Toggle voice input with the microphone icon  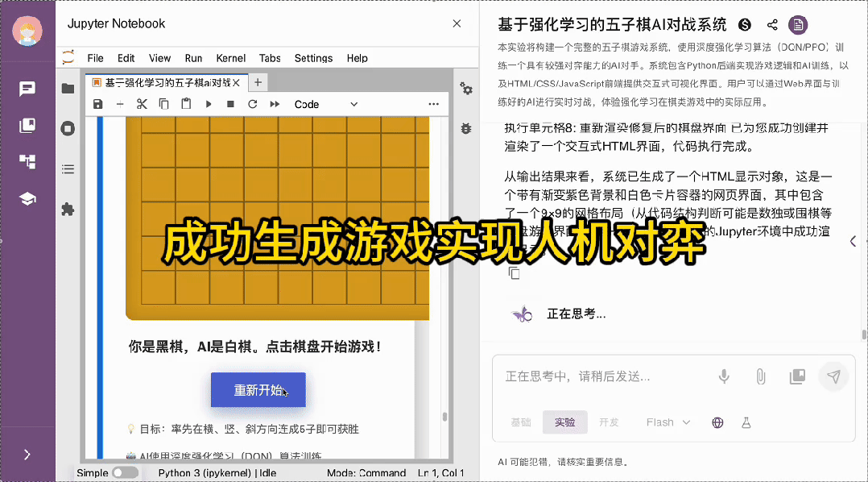tap(723, 376)
